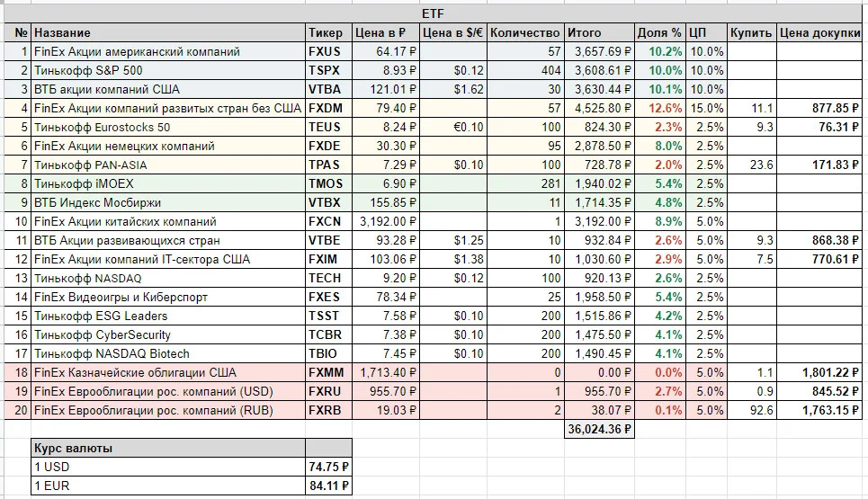Select the 'Тинькофф S&P 500' name cell
Image resolution: width=868 pixels, height=499 pixels.
click(168, 70)
